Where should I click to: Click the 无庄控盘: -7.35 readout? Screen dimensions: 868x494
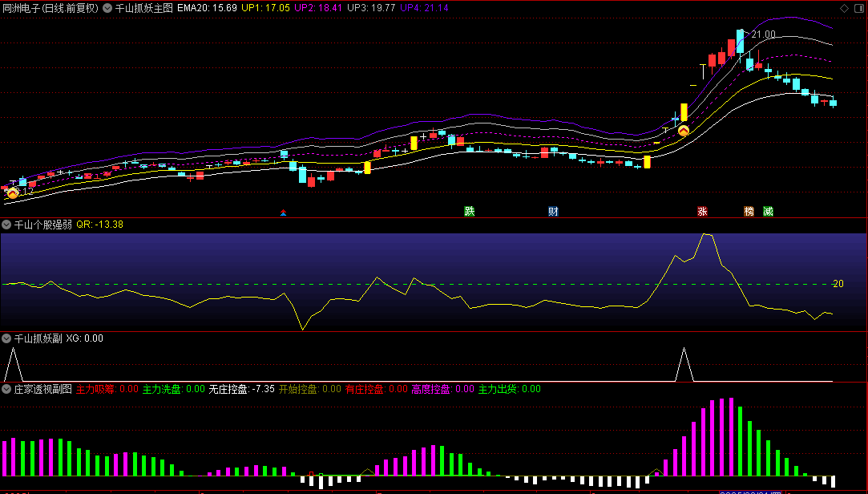pos(241,389)
